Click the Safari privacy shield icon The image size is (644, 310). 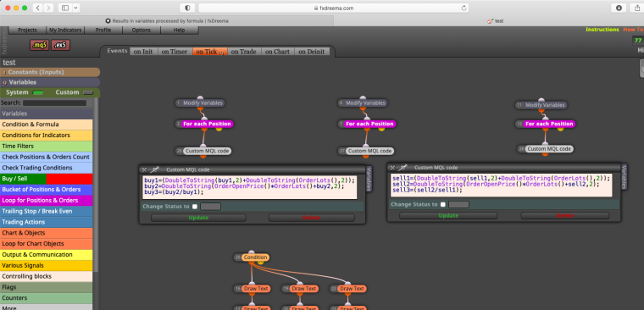187,8
